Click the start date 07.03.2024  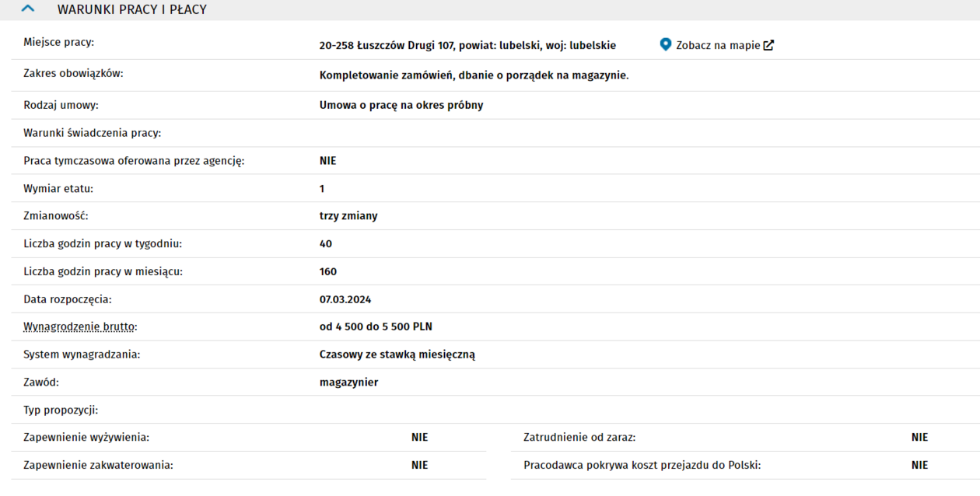tap(345, 299)
